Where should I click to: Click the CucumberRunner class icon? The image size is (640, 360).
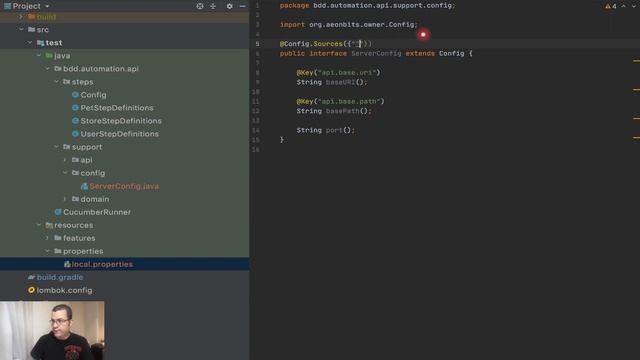point(58,212)
